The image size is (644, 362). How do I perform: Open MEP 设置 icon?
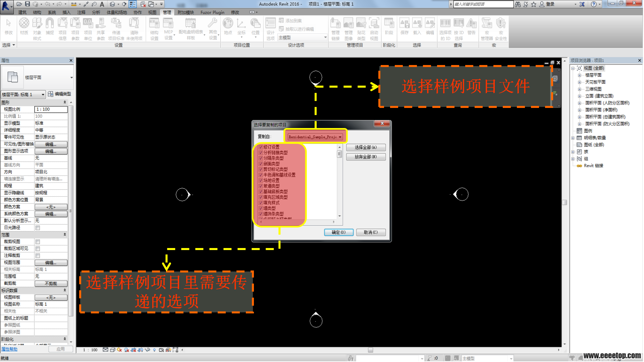tap(168, 29)
